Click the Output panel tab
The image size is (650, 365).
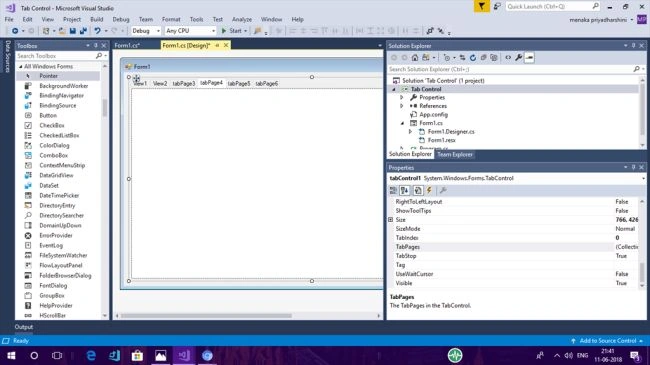tap(24, 327)
